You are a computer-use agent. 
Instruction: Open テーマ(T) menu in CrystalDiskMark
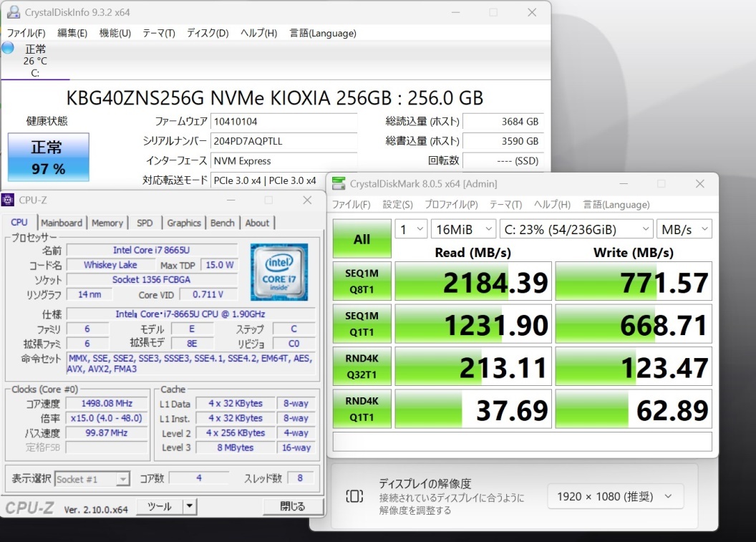tap(505, 205)
